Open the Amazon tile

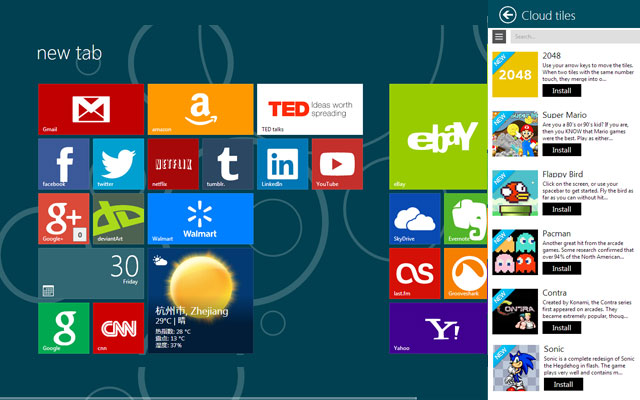200,109
